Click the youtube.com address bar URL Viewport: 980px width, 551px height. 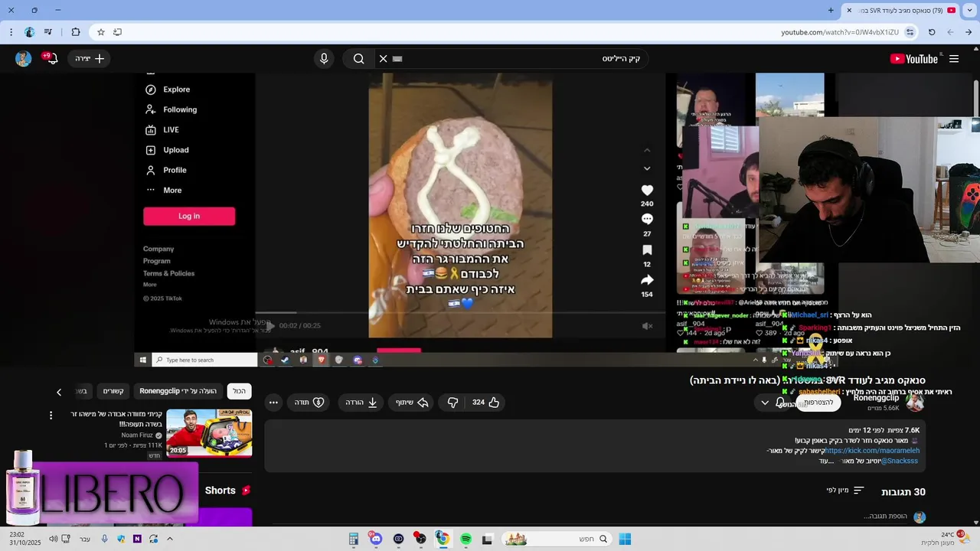point(840,32)
